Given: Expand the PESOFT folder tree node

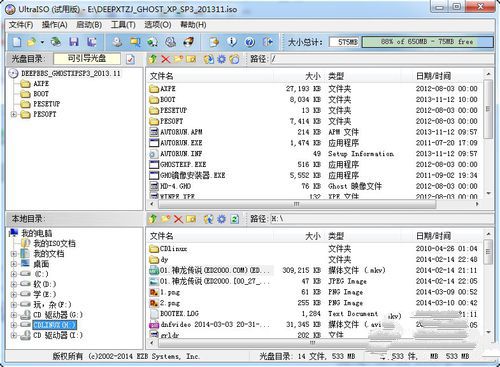Looking at the screenshot, I should click(x=14, y=114).
